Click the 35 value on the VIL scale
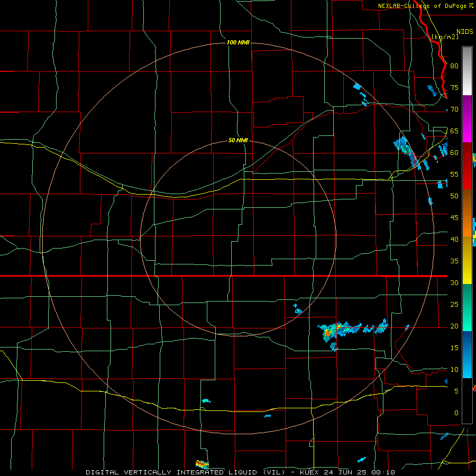 (454, 261)
